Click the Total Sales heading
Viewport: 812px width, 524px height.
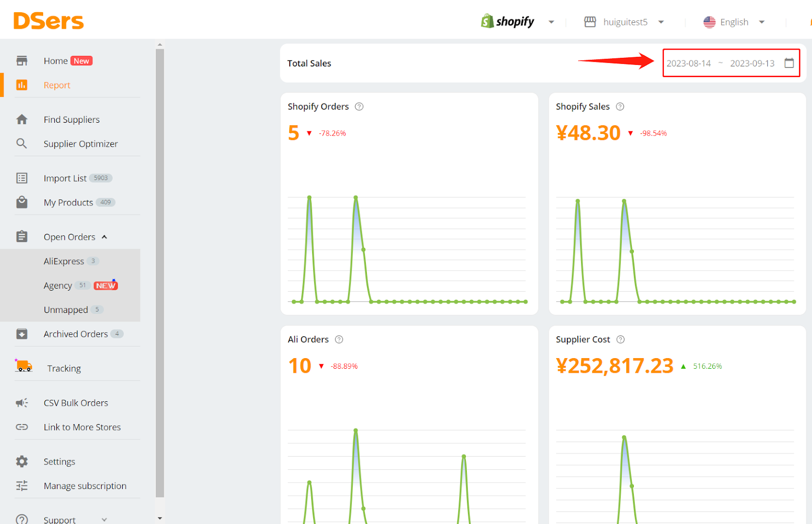coord(309,63)
